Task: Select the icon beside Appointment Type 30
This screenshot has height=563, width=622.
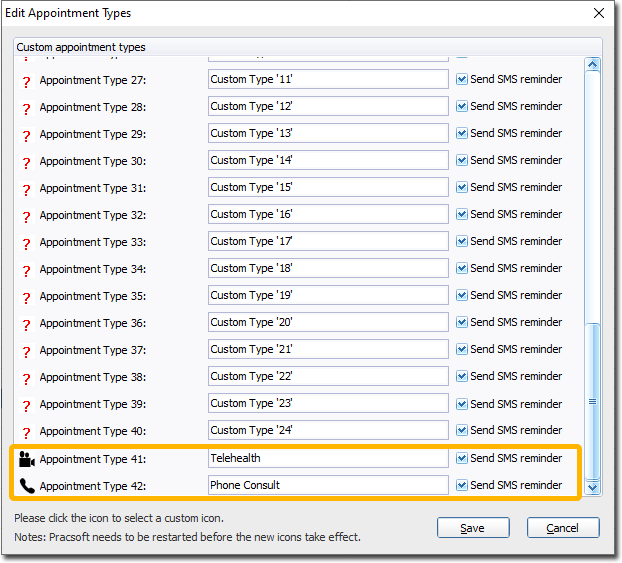Action: pyautogui.click(x=26, y=162)
